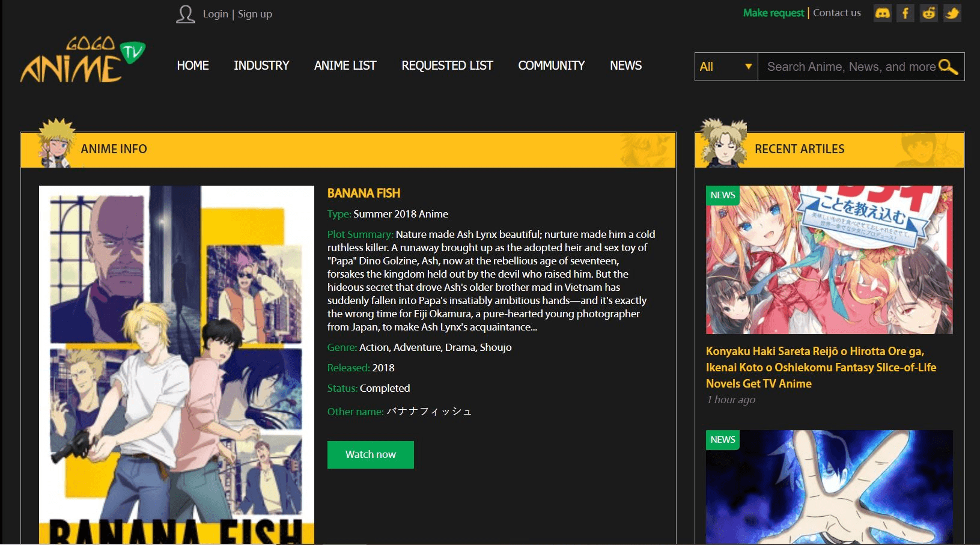Open the ANIME LIST page
Screen dimensions: 980x545
click(345, 65)
